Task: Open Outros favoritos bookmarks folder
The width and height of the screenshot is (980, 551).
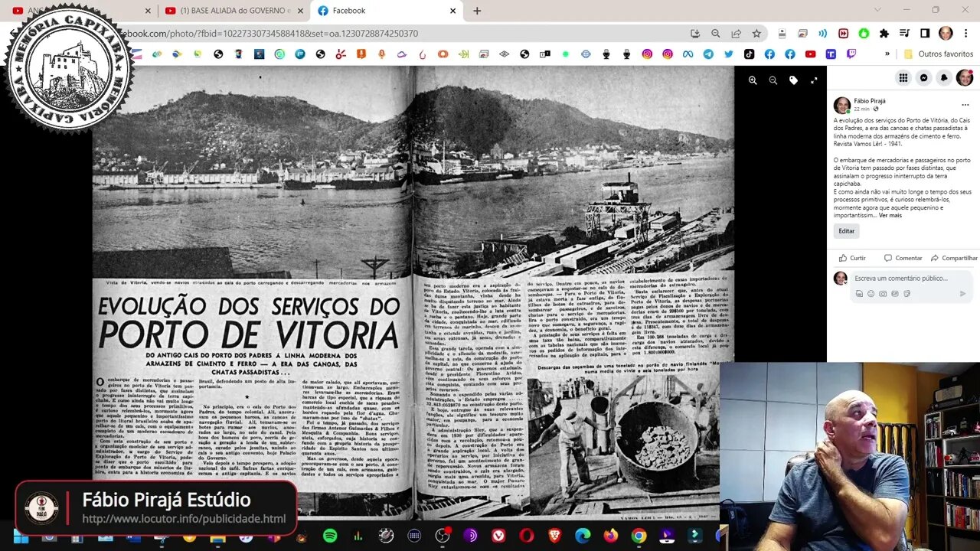Action: (x=939, y=54)
